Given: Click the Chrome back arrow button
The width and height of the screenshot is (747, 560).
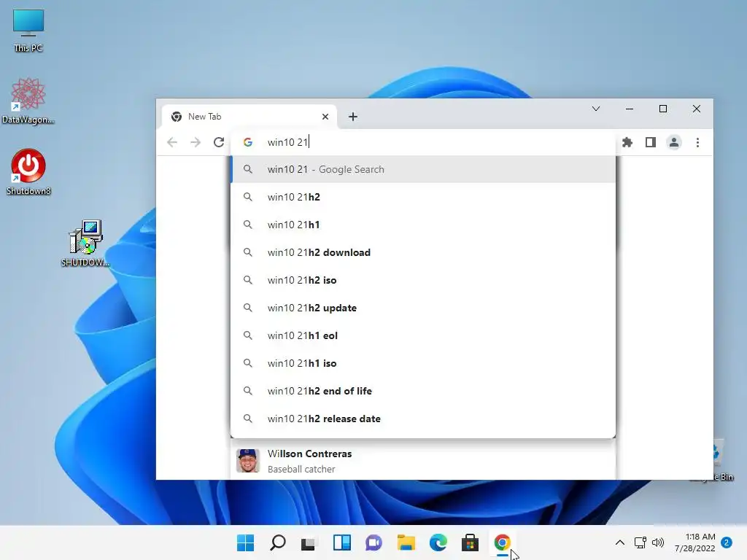Looking at the screenshot, I should tap(172, 142).
